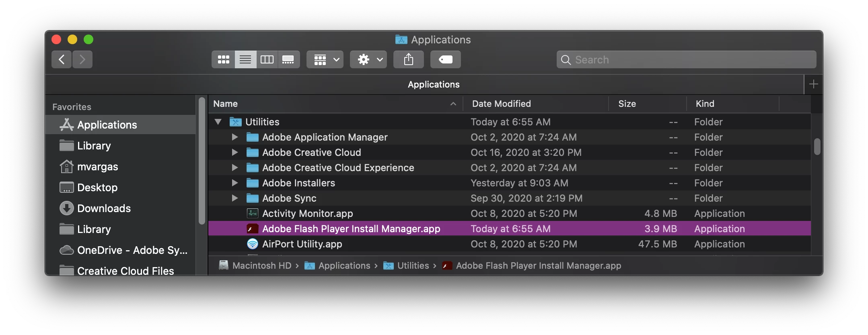Switch to list view
Screen dimensions: 868x335
[x=245, y=59]
